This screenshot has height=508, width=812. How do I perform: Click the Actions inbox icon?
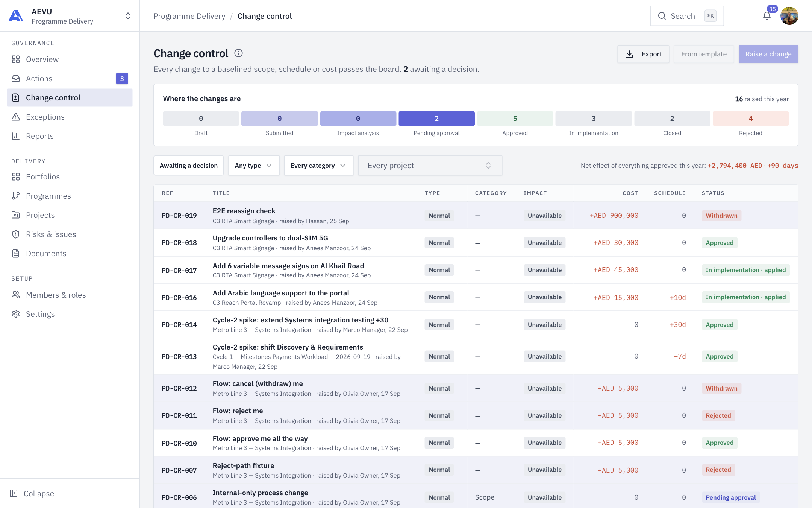(16, 79)
